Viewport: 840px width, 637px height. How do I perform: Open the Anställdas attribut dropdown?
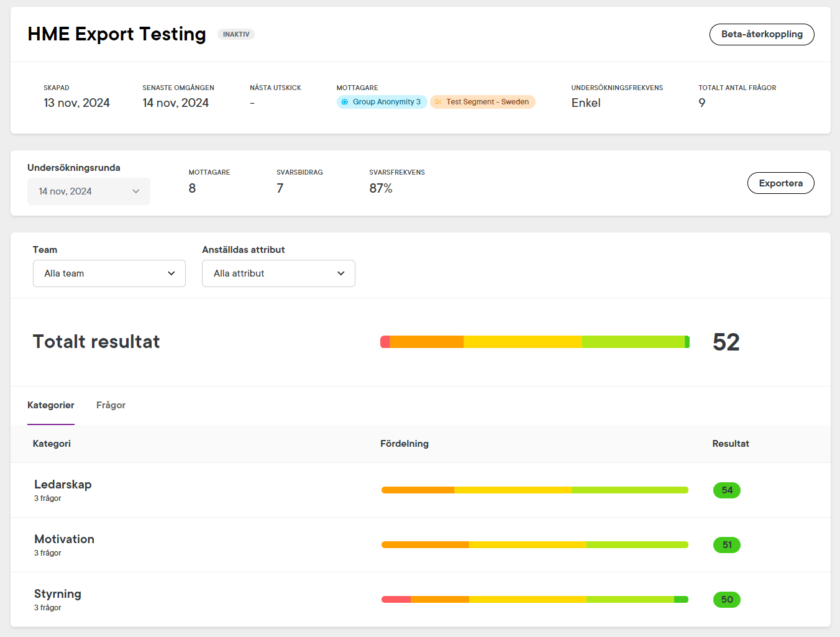pos(278,273)
